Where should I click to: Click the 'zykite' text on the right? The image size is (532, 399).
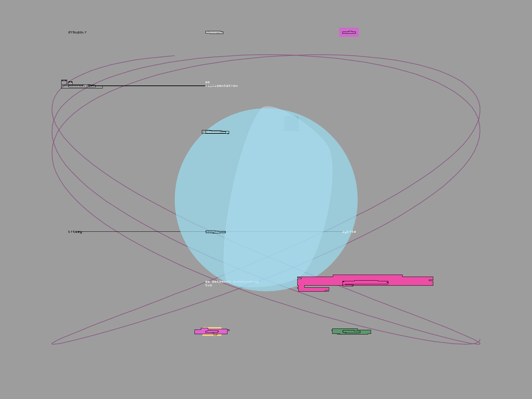point(349,232)
